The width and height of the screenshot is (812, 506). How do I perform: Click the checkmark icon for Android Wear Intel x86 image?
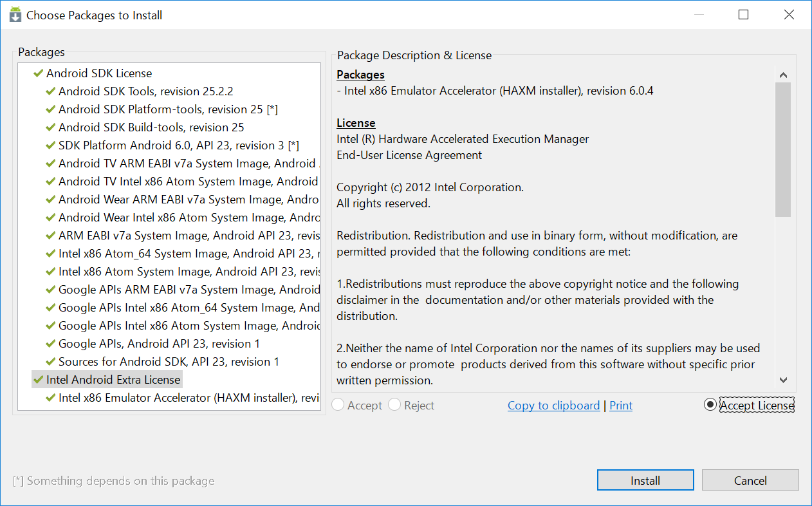(x=50, y=218)
